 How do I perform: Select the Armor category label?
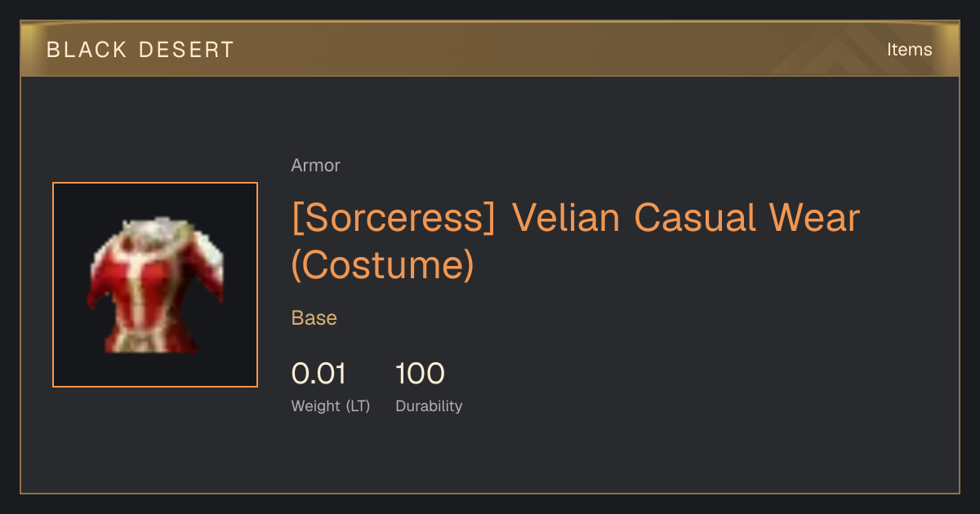tap(315, 166)
